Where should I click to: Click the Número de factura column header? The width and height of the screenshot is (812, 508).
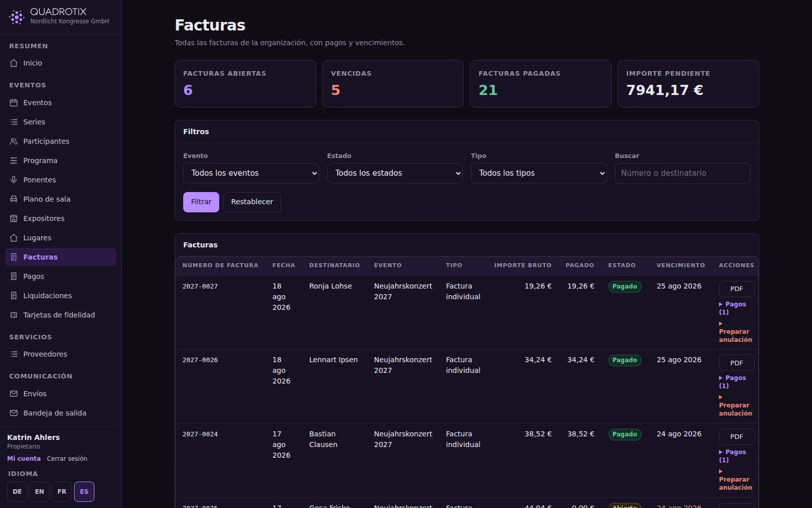220,265
